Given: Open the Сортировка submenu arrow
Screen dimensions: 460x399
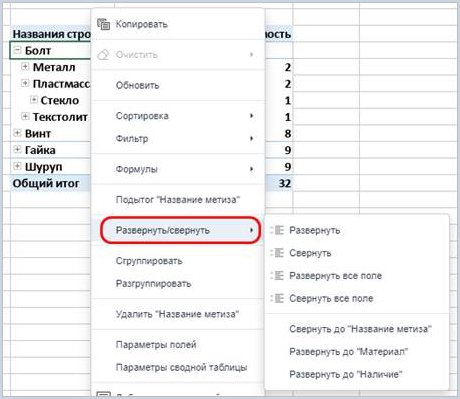Looking at the screenshot, I should click(252, 116).
